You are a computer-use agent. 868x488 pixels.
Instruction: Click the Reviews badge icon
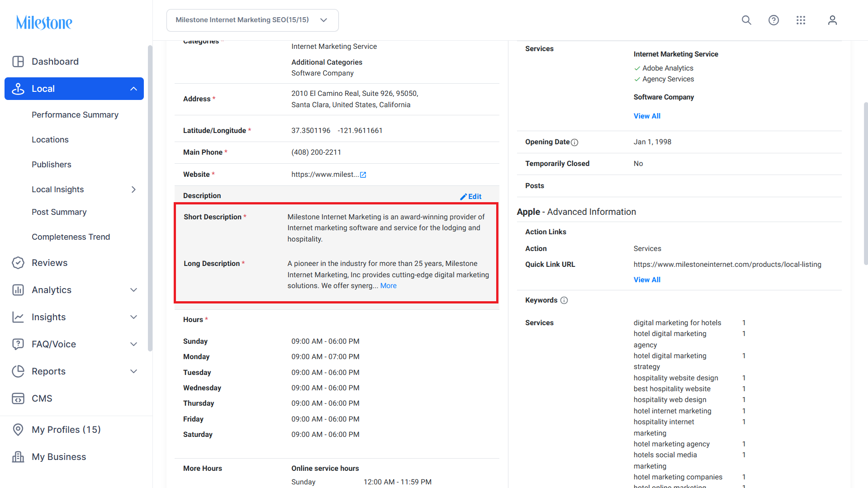18,263
